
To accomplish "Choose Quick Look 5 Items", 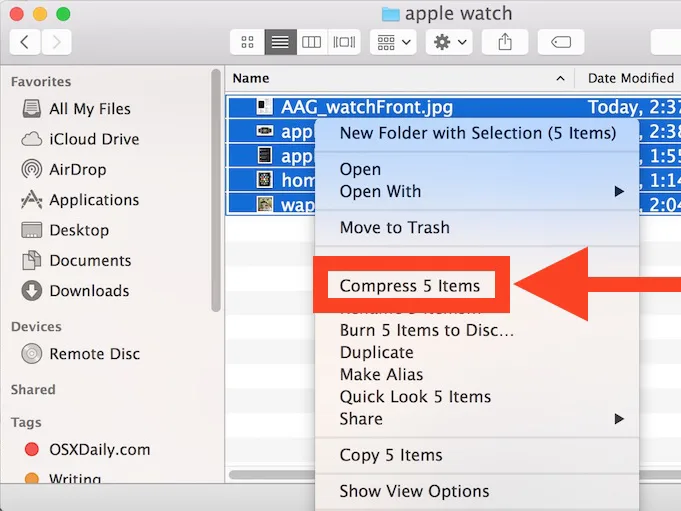I will pos(478,397).
